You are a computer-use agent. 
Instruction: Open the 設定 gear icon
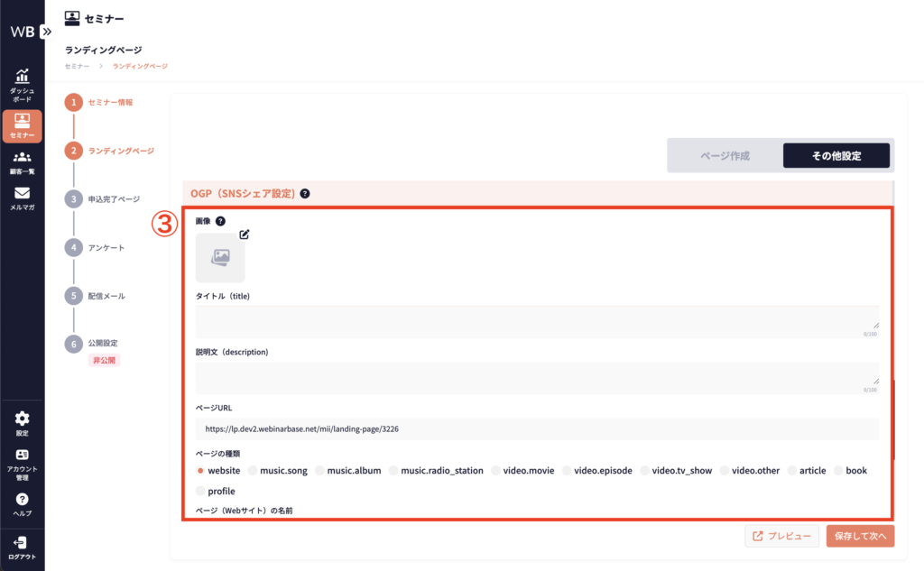point(22,423)
